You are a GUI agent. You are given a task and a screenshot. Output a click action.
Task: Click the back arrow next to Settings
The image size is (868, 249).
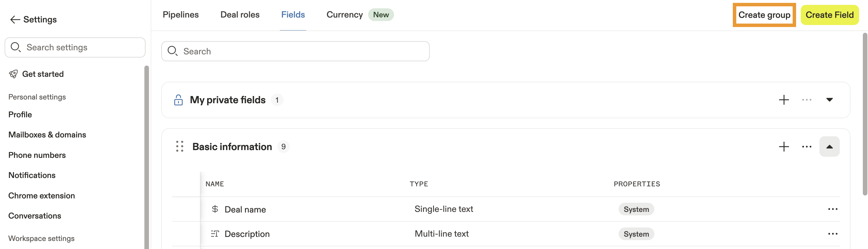click(15, 20)
